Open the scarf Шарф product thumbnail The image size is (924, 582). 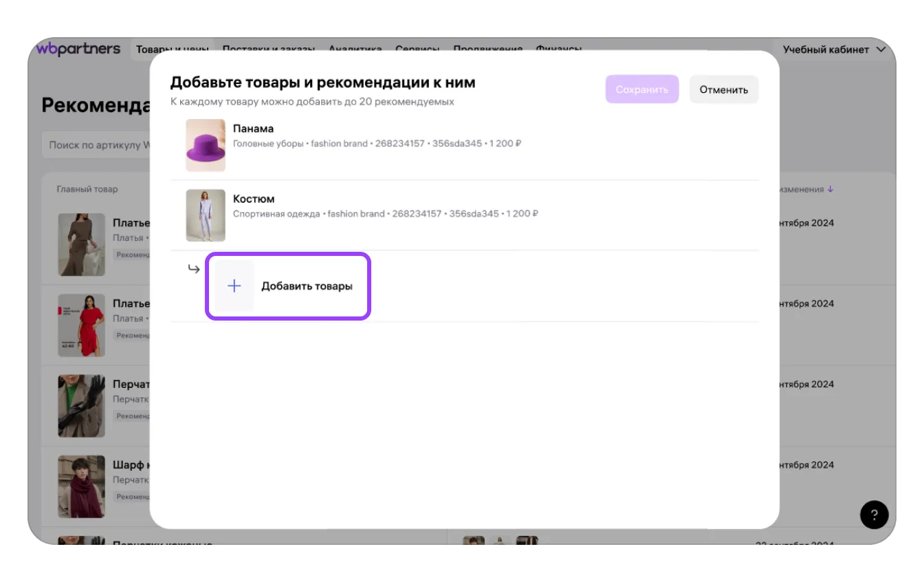(x=81, y=486)
